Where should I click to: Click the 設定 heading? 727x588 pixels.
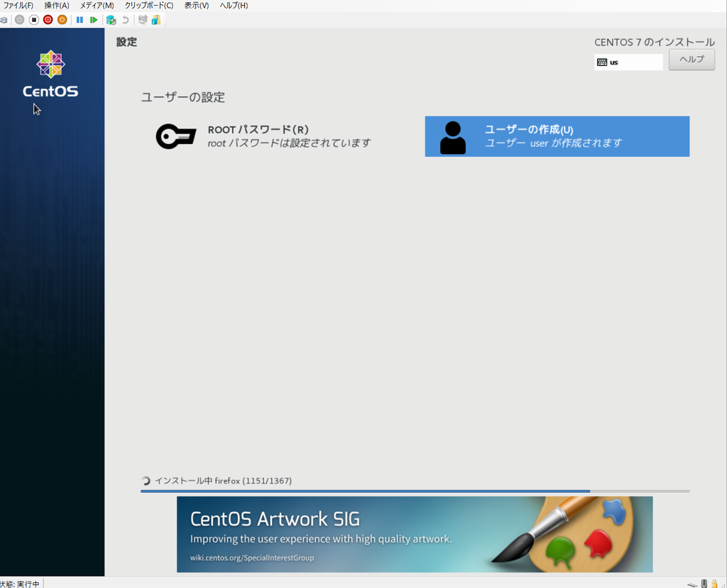[126, 42]
